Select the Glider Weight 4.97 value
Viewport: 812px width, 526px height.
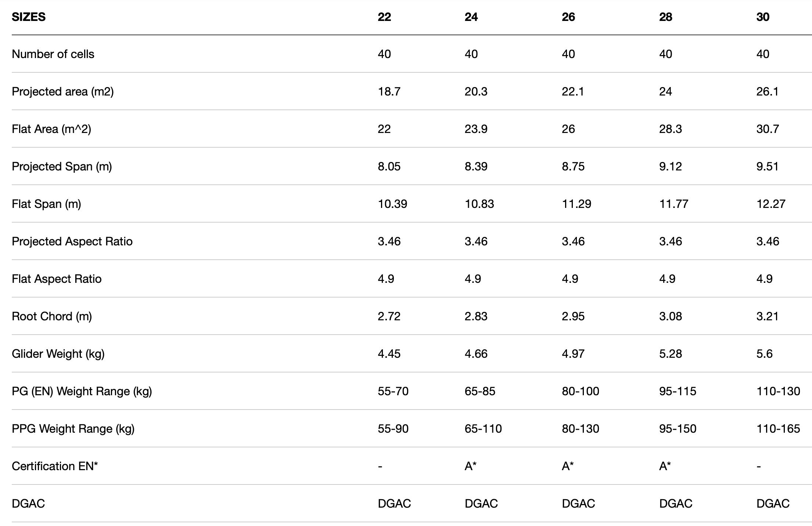573,354
